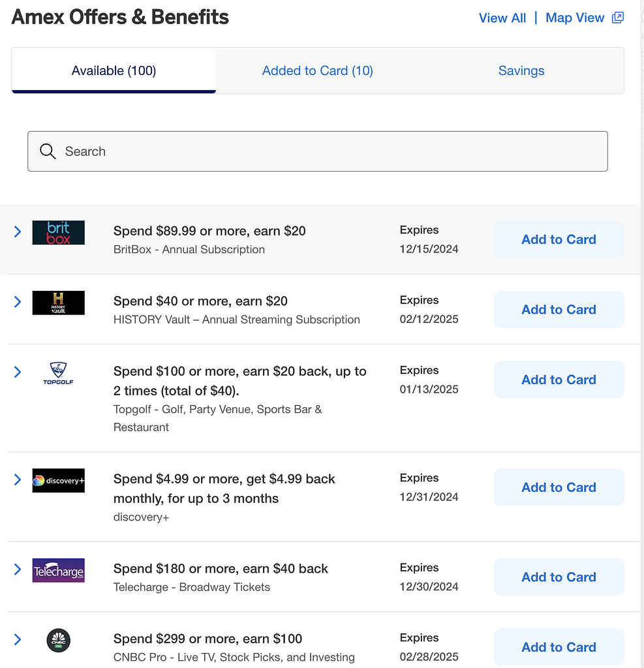Expand the Telecharge offer chevron
The image size is (644, 668).
[18, 569]
